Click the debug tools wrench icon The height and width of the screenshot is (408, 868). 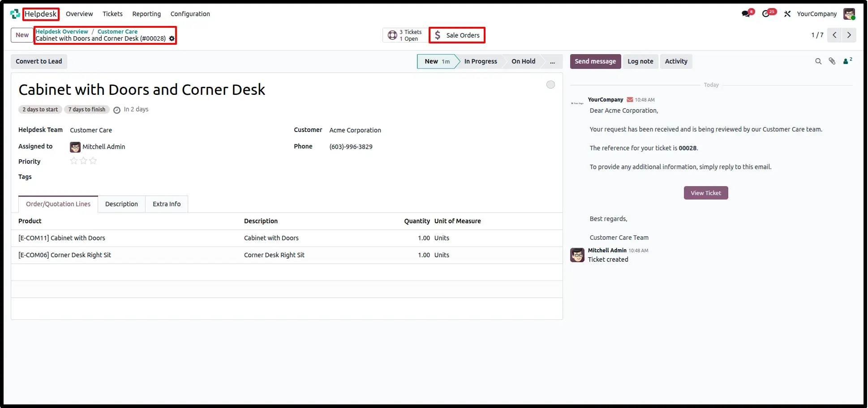(x=787, y=14)
